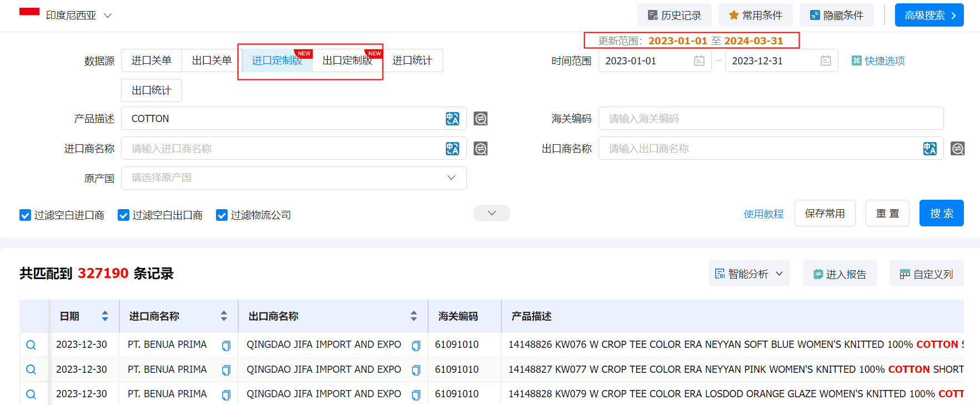Expand more filters with the chevron toggle

[x=491, y=214]
